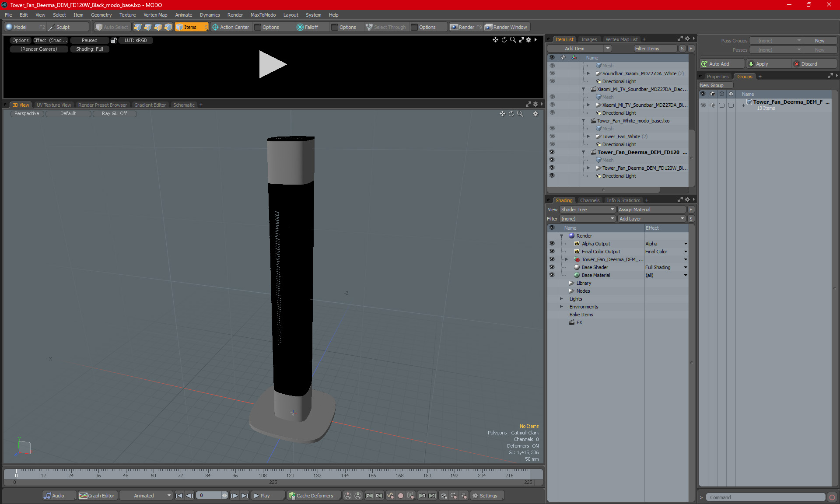Open the Animated dropdown

click(146, 496)
